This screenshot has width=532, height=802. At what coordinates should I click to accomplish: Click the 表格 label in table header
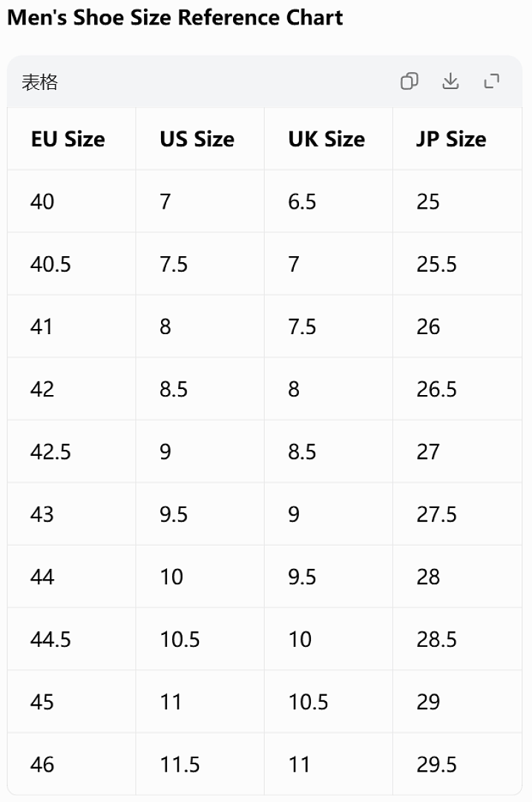pos(40,82)
